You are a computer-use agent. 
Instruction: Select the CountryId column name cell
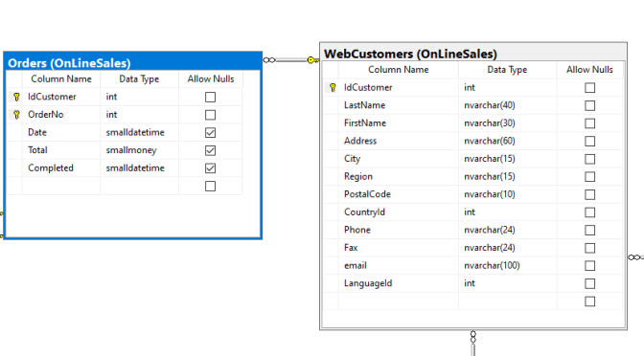399,212
